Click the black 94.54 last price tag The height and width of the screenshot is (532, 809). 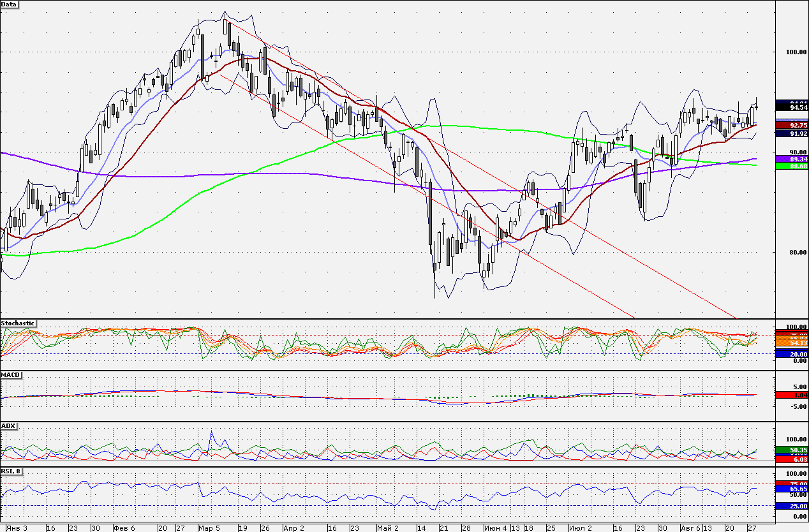point(792,108)
